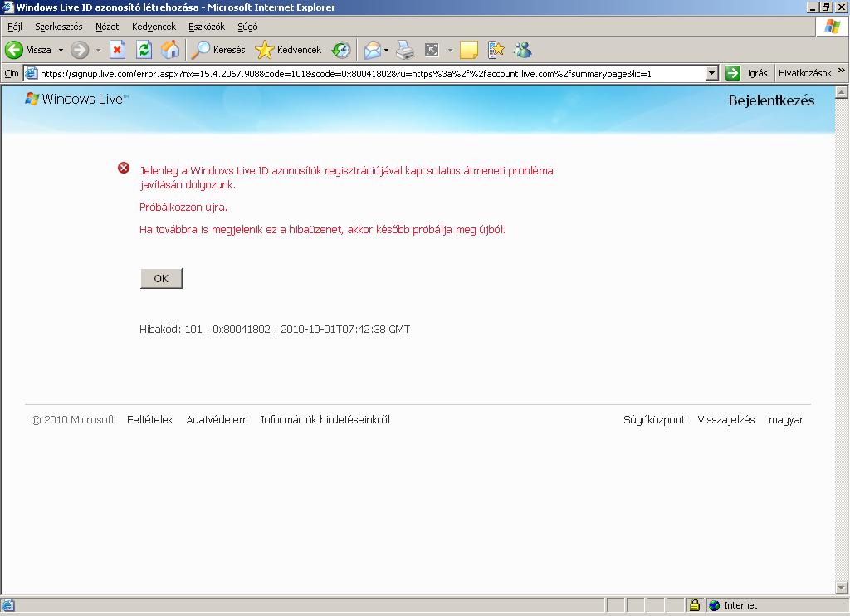Viewport: 850px width, 616px height.
Task: Open the address bar URL dropdown
Action: tap(712, 73)
